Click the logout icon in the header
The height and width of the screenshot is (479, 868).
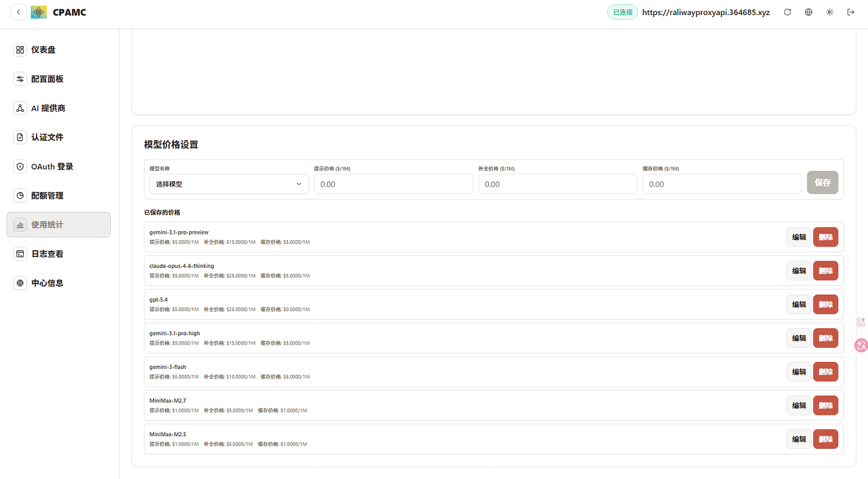[851, 12]
